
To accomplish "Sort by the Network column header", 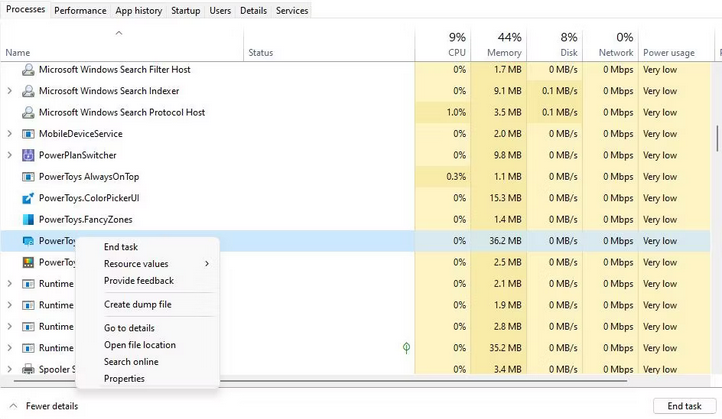I will (x=611, y=45).
